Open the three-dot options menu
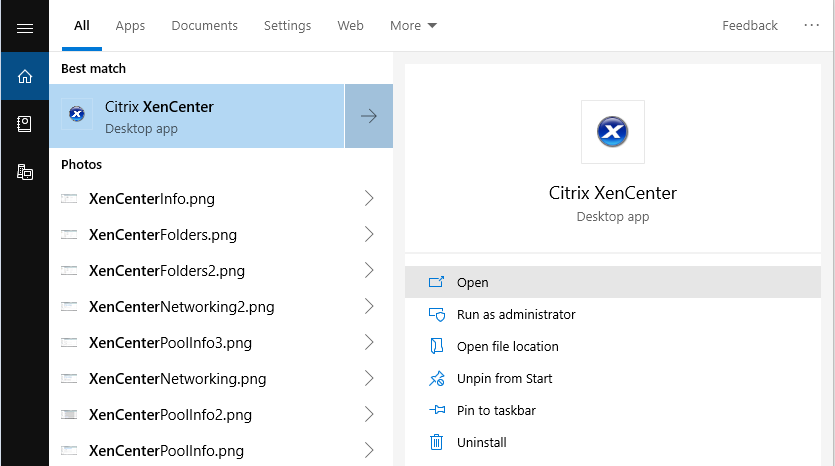 [811, 26]
